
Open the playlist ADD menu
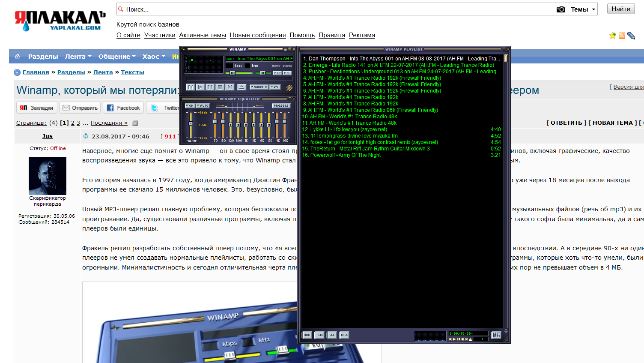pos(307,335)
